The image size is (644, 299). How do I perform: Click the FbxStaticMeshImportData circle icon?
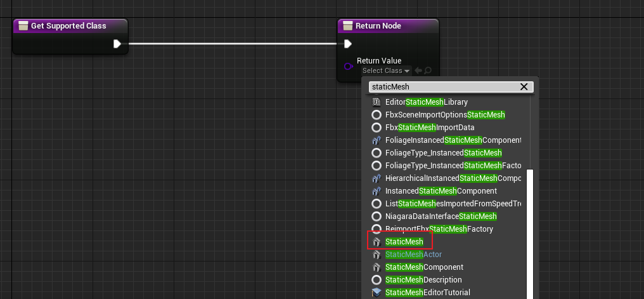pyautogui.click(x=377, y=128)
